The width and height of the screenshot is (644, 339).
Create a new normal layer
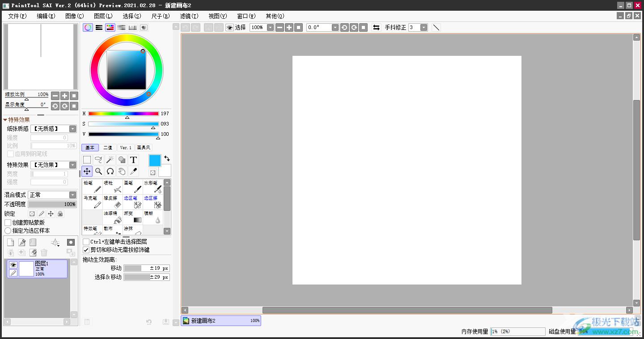tap(11, 243)
